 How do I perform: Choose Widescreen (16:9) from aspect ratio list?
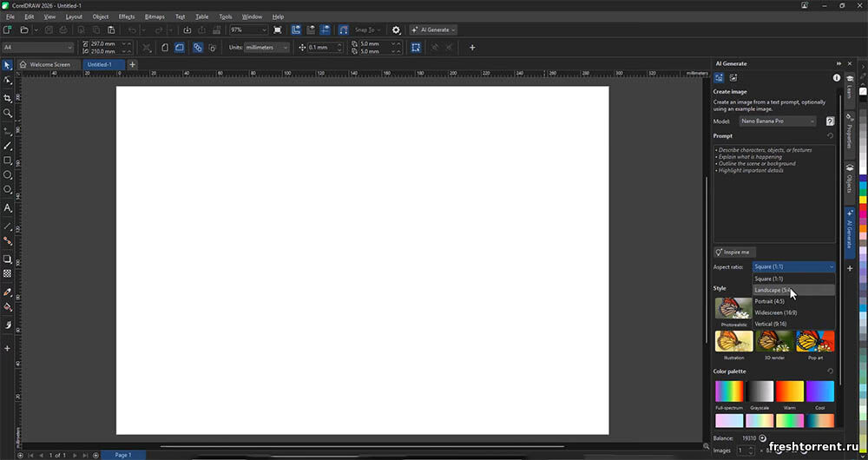[776, 312]
